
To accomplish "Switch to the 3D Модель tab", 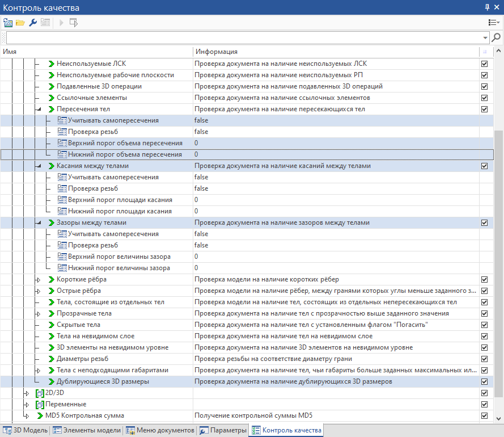I will pos(26,430).
